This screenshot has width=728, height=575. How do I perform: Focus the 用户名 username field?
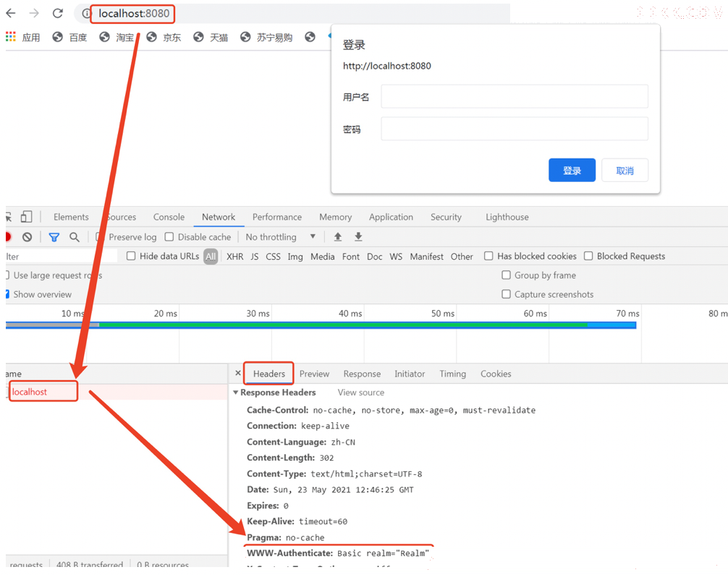(515, 96)
